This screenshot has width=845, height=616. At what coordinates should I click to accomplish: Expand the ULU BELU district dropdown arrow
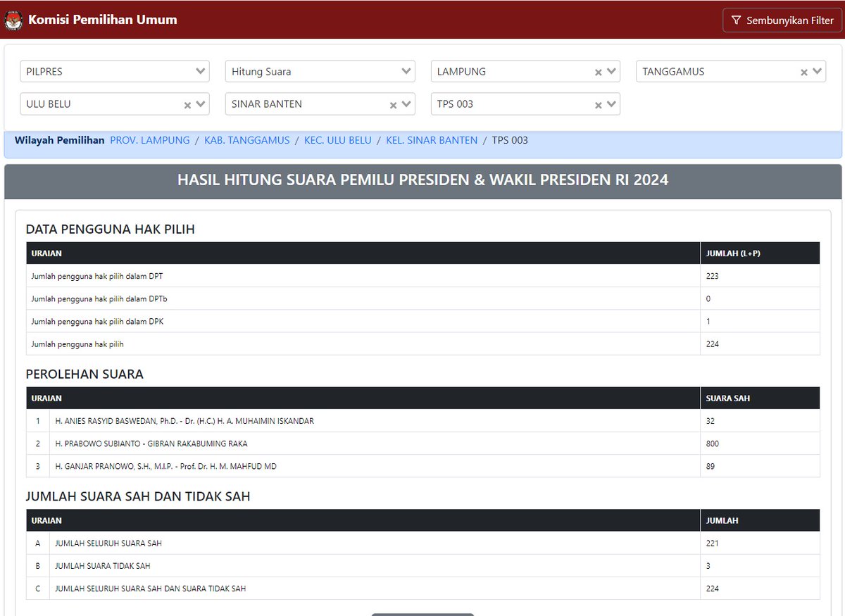[201, 104]
